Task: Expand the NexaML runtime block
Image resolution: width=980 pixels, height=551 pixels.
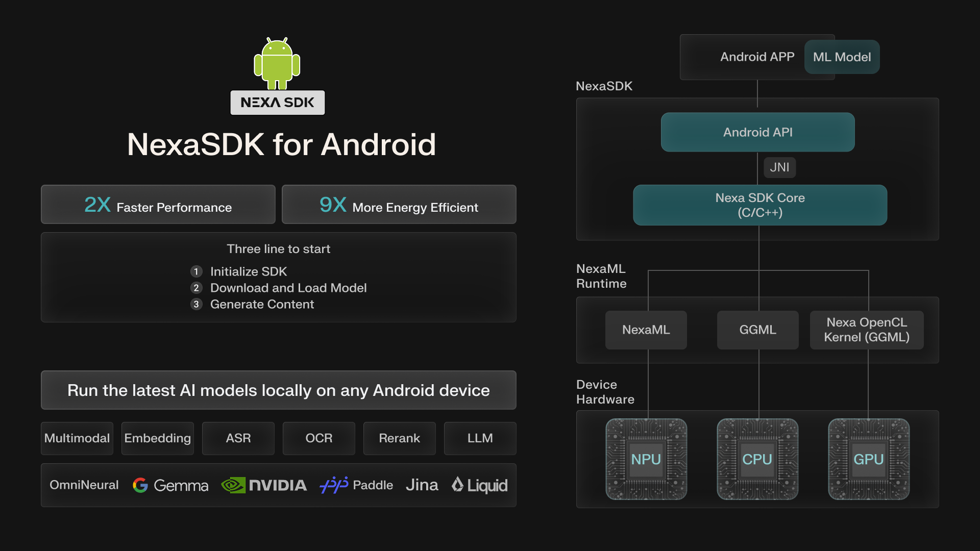Action: click(646, 330)
